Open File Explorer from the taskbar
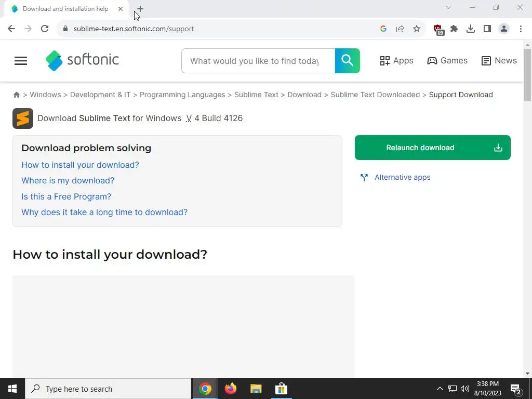The image size is (532, 399). [256, 389]
